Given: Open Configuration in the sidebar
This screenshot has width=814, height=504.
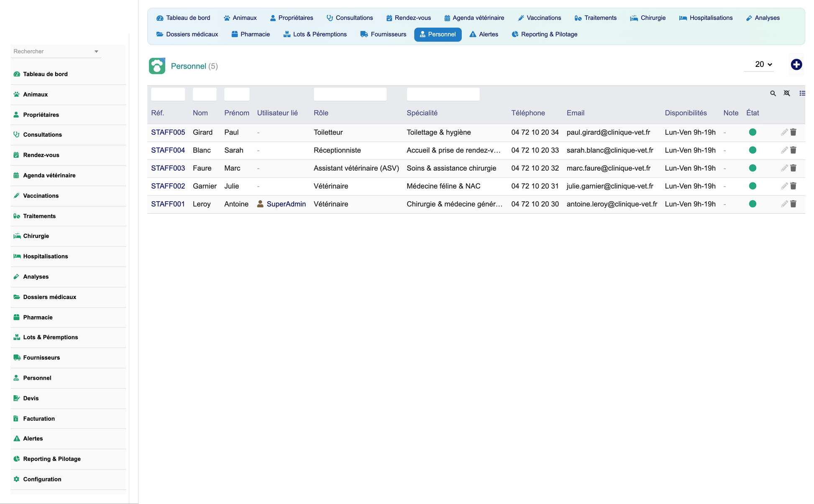Looking at the screenshot, I should click(x=42, y=479).
